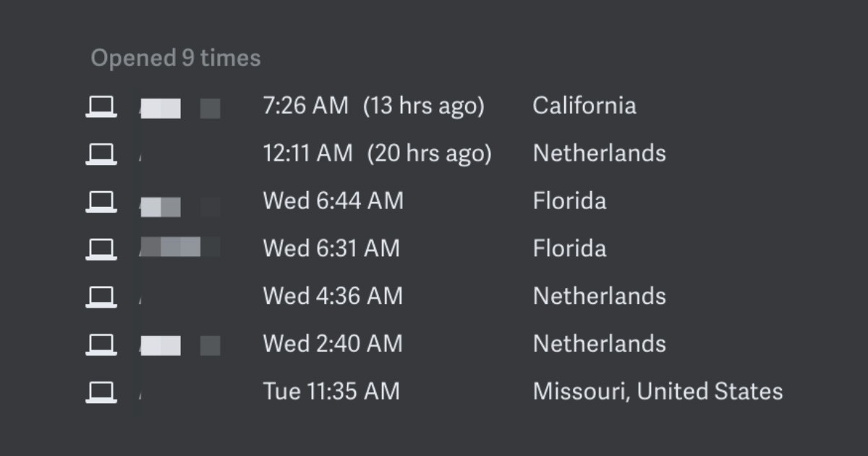
Task: Click the laptop icon beside 7:26 AM
Action: pyautogui.click(x=101, y=106)
